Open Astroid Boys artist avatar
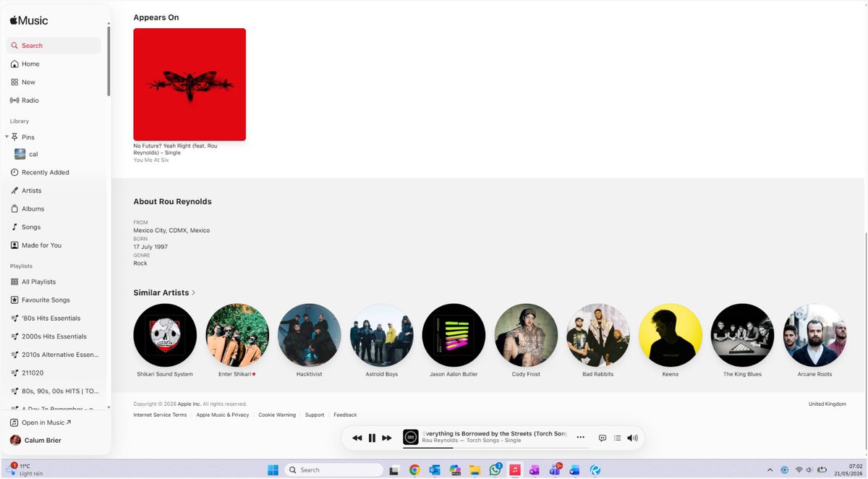This screenshot has width=868, height=479. pyautogui.click(x=381, y=335)
